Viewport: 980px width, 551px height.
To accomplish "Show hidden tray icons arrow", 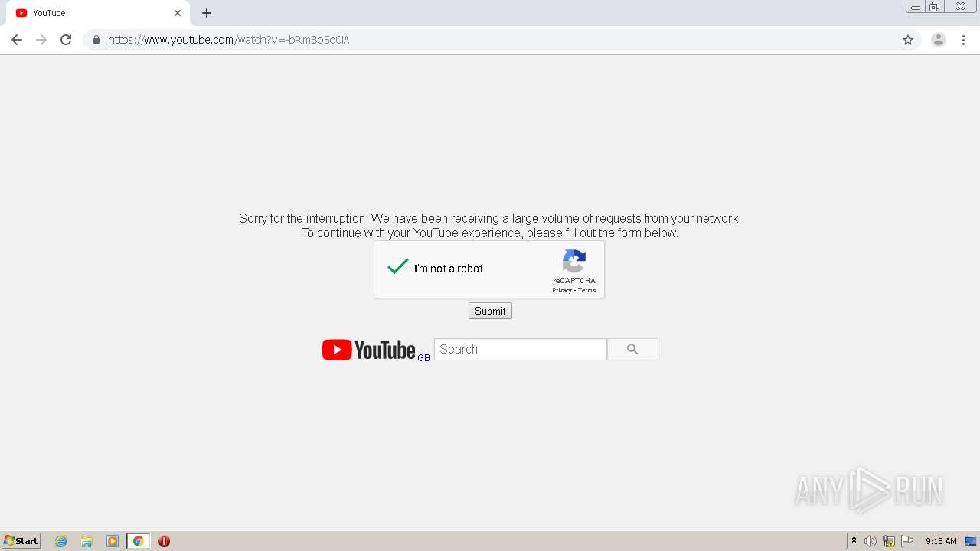I will coord(854,541).
